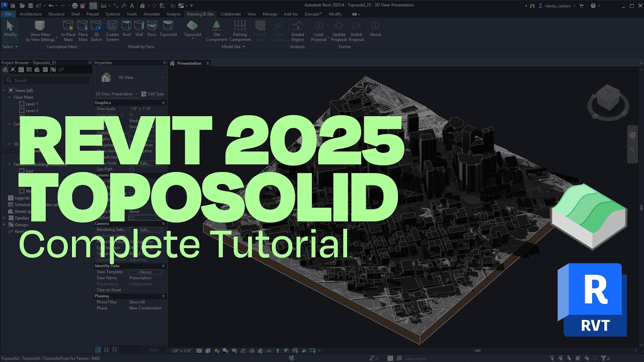Open the File menu

(x=8, y=14)
